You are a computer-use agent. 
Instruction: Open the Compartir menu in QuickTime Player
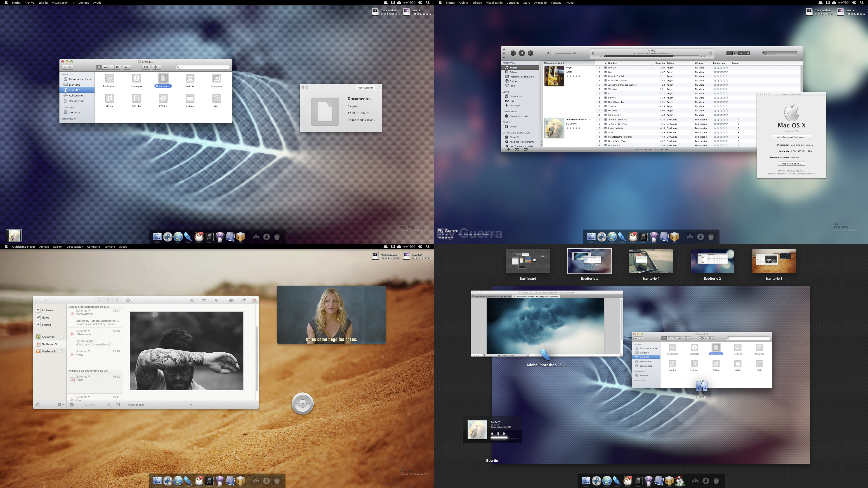pyautogui.click(x=94, y=246)
